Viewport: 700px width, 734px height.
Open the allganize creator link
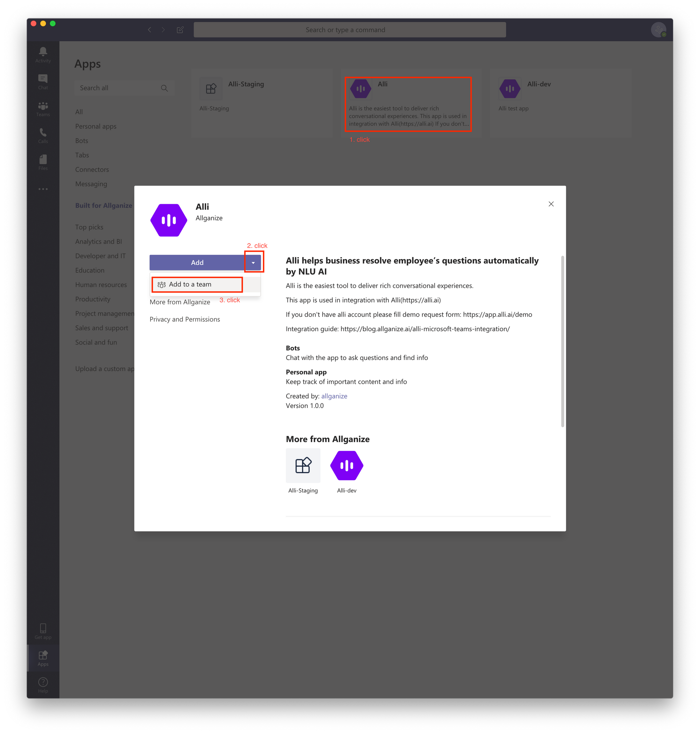coord(334,396)
